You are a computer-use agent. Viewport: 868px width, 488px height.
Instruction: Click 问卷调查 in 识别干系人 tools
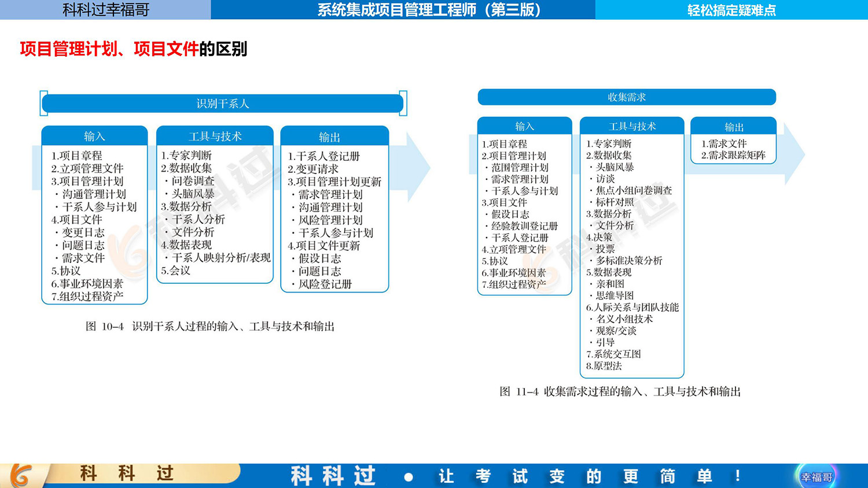[193, 181]
